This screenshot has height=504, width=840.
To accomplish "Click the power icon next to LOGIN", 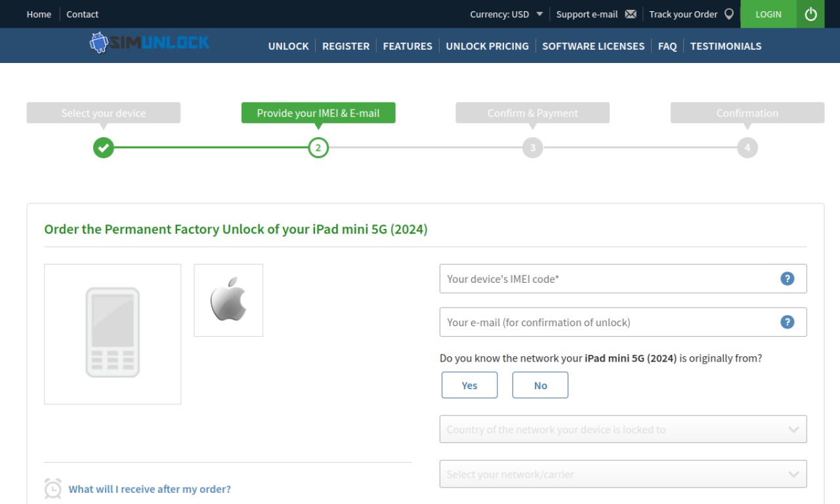I will pos(810,14).
